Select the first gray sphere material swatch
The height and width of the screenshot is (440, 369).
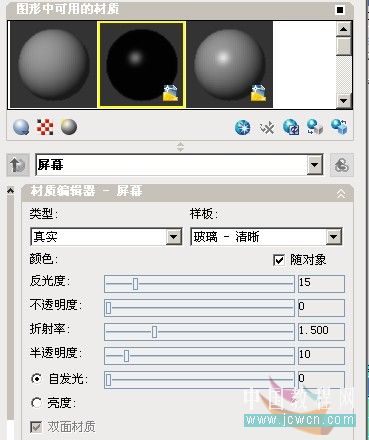53,65
